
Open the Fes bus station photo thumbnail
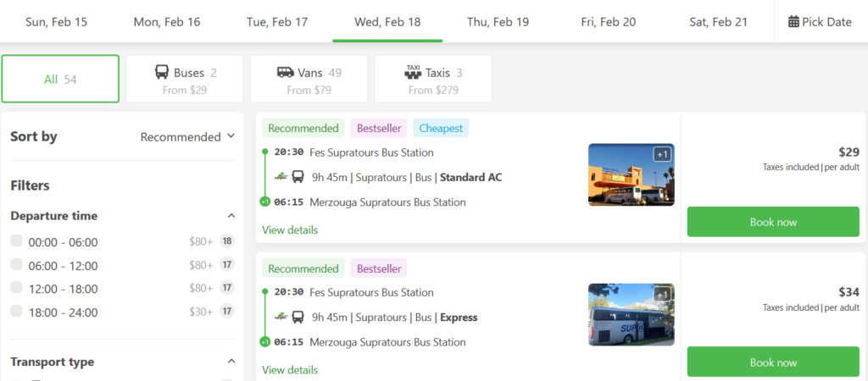point(631,174)
